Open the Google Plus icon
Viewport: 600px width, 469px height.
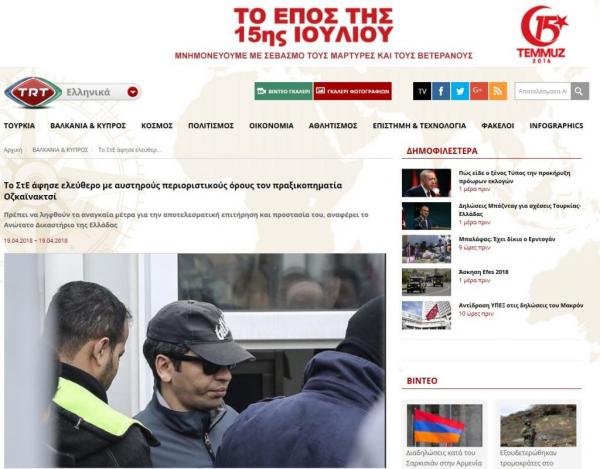click(479, 91)
